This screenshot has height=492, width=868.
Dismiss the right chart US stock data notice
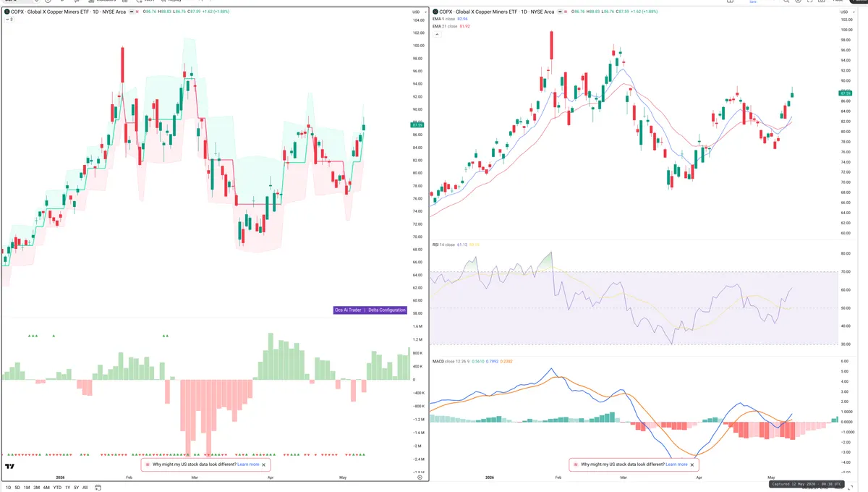[692, 465]
